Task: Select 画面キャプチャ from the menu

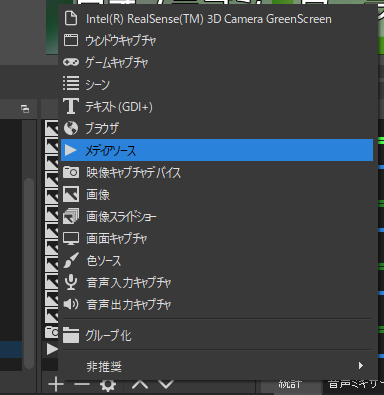Action: (x=217, y=238)
